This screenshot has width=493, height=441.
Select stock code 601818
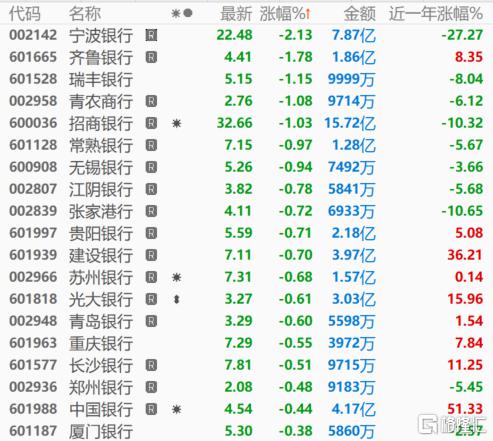[x=33, y=299]
